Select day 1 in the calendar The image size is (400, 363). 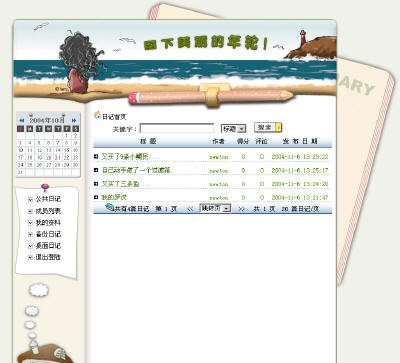point(67,136)
